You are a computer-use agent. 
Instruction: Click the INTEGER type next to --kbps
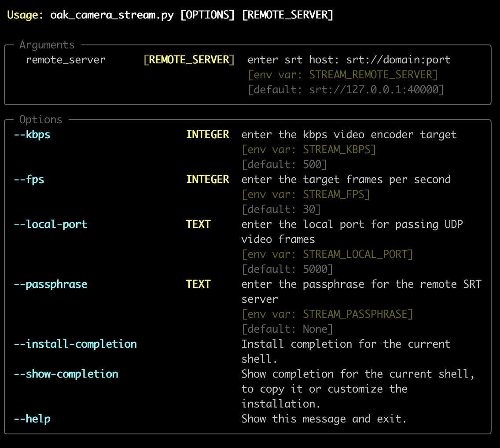(x=207, y=134)
